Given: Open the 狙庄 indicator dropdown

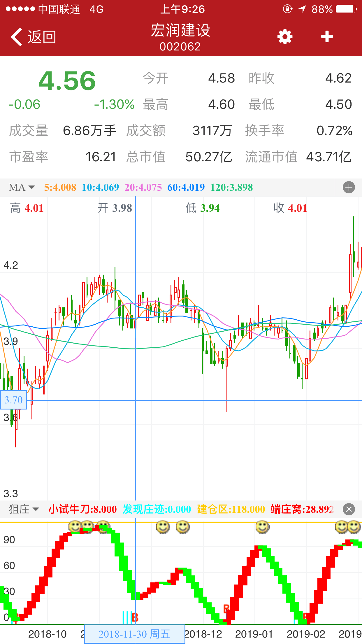Looking at the screenshot, I should point(24,509).
